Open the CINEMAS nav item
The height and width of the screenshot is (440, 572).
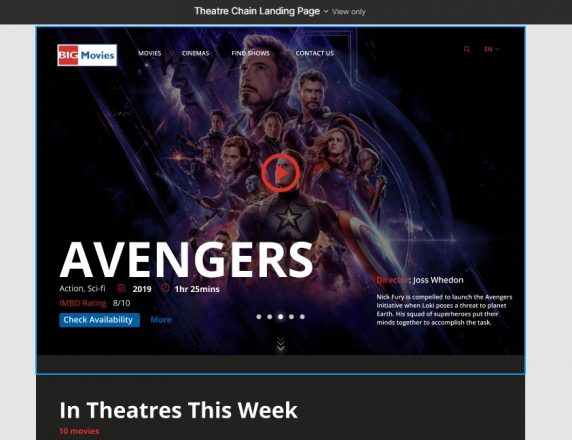196,53
